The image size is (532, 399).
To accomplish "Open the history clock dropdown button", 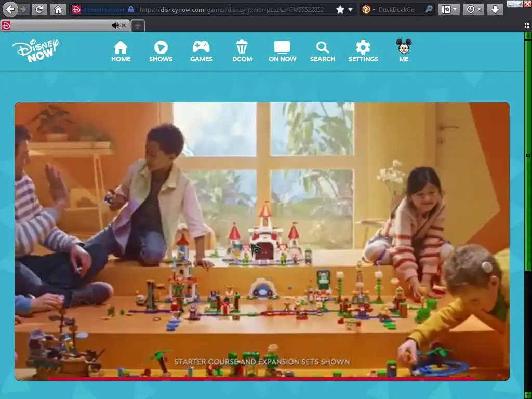I will [473, 9].
